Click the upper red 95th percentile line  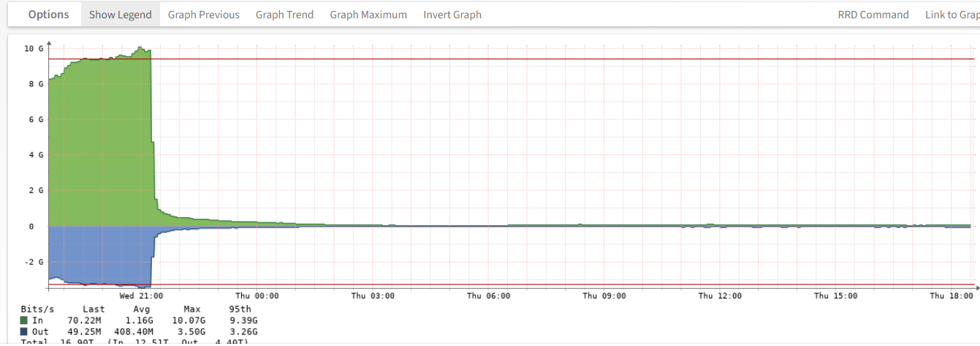point(512,59)
